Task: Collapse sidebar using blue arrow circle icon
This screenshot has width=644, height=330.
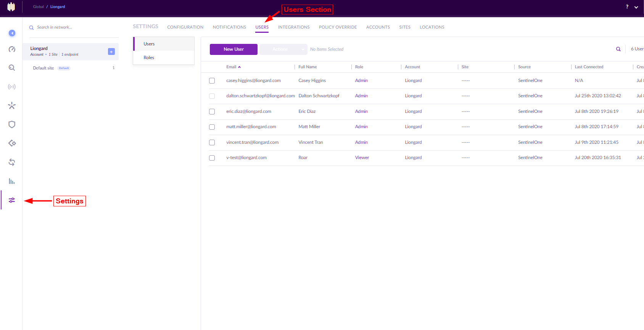Action: 12,33
